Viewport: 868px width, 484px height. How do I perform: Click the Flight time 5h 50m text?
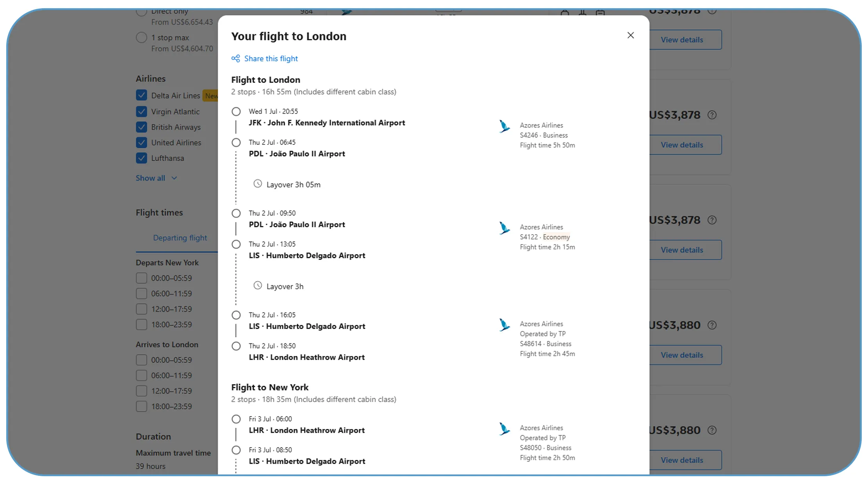click(547, 145)
